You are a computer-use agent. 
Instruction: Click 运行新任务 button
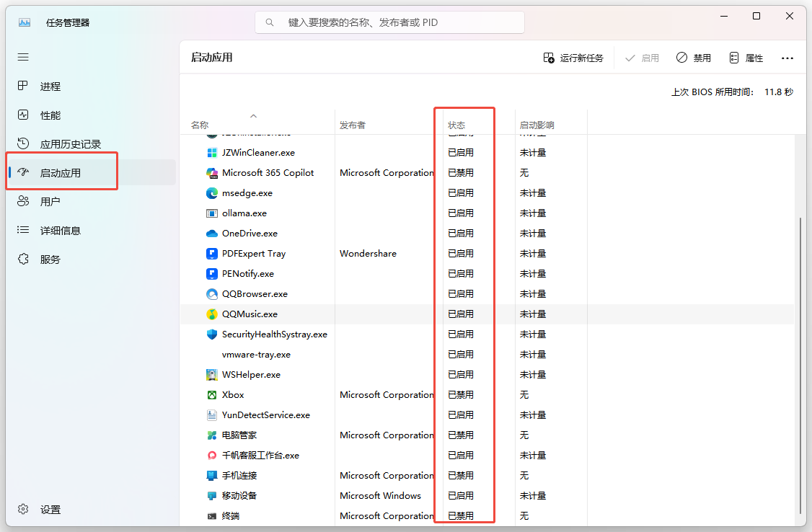click(x=573, y=58)
